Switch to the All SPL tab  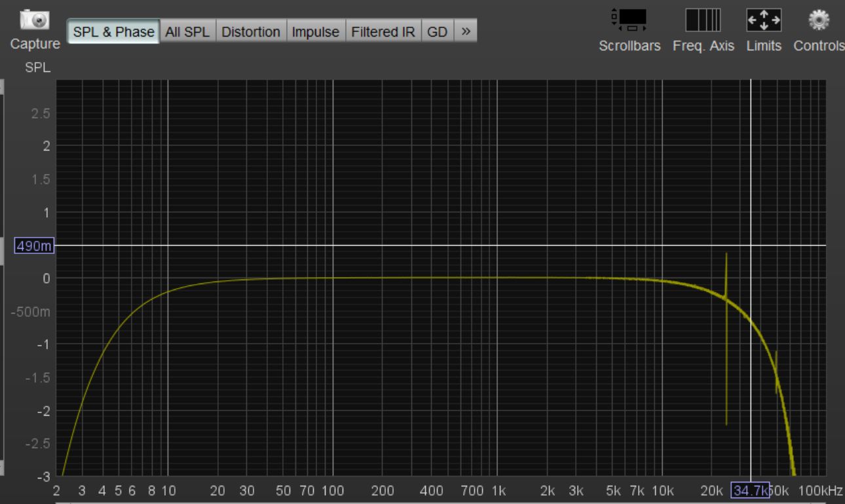click(x=187, y=31)
